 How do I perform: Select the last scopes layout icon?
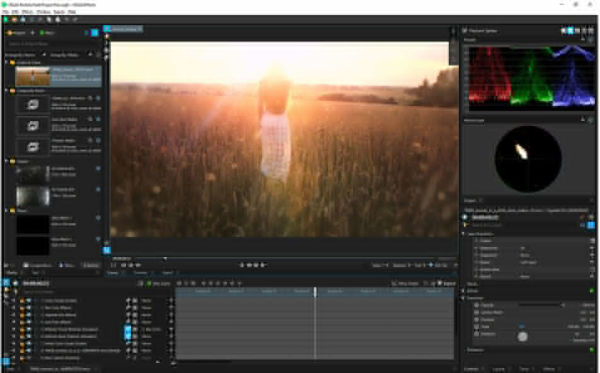[x=591, y=31]
